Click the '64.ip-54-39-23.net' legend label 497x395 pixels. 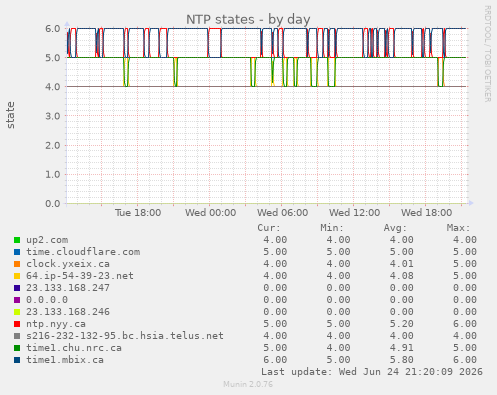pyautogui.click(x=80, y=276)
